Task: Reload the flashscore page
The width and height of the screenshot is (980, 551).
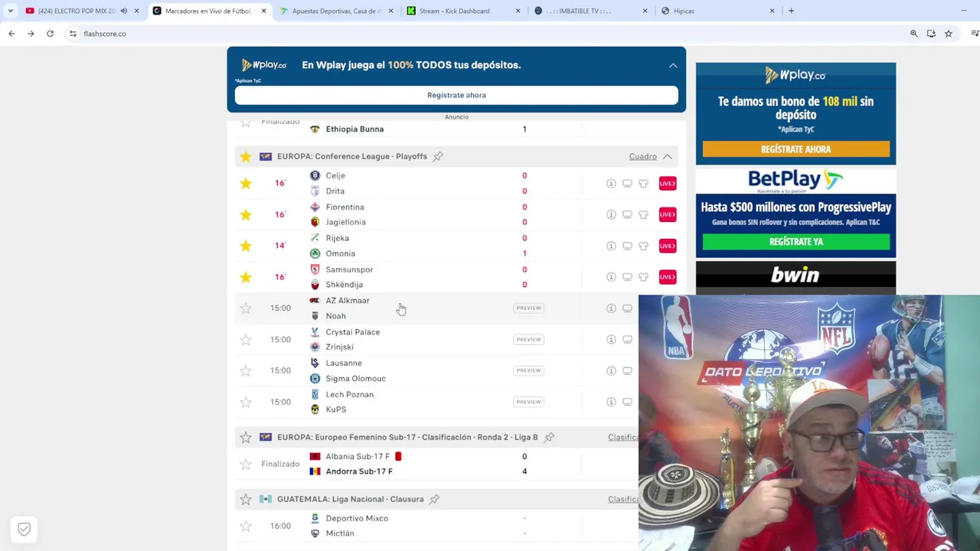Action: 50,34
